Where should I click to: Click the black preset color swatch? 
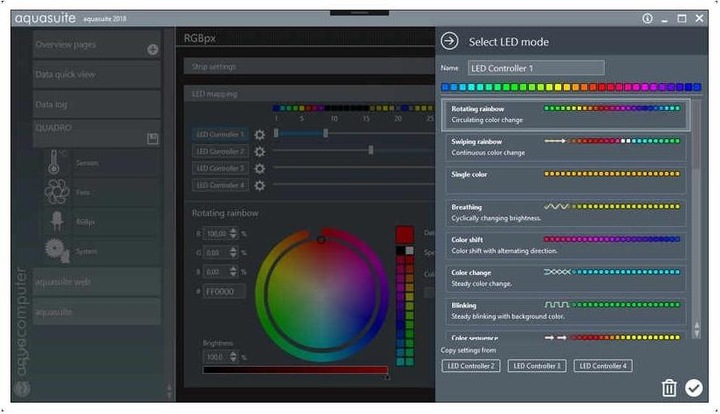point(400,251)
